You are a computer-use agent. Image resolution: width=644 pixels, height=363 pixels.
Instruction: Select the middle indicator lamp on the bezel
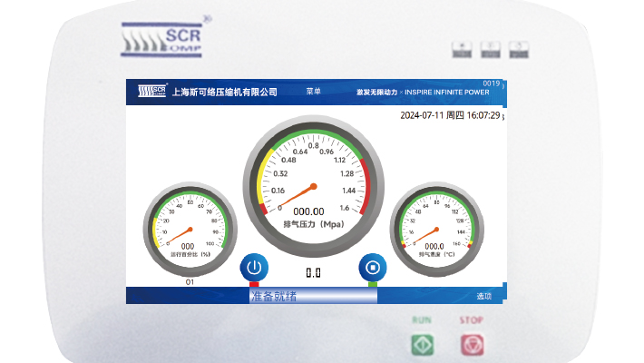coord(491,50)
